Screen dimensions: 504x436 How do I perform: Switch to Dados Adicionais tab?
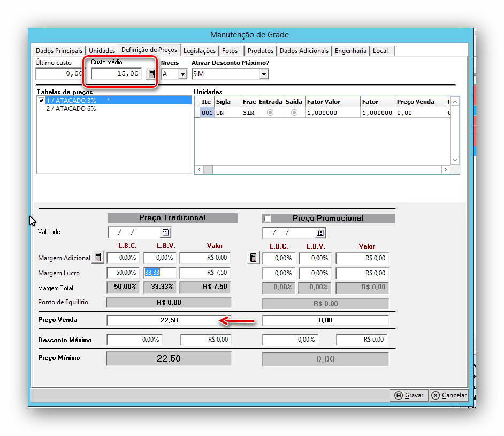tap(304, 51)
